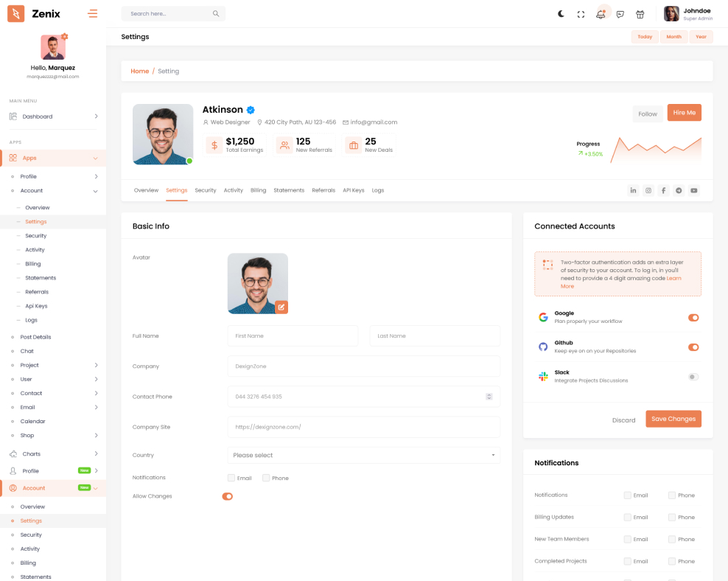This screenshot has width=728, height=581.
Task: Check Email box in Basic Info notifications
Action: pyautogui.click(x=231, y=478)
